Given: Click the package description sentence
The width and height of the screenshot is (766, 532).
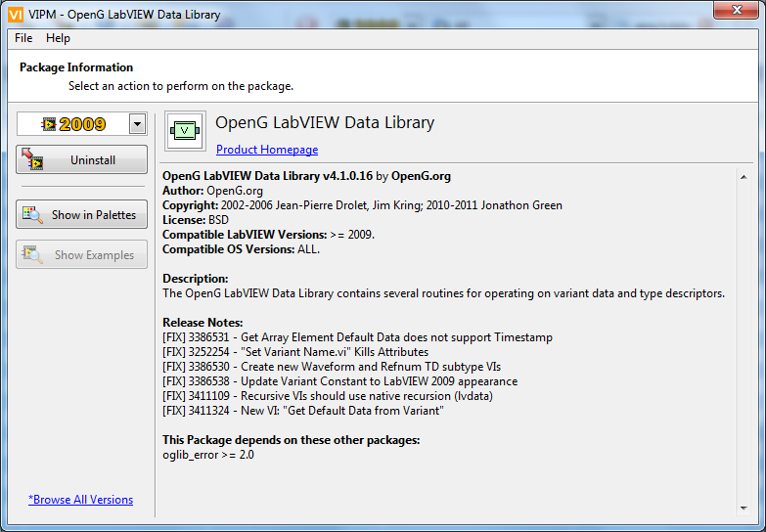Looking at the screenshot, I should (443, 293).
